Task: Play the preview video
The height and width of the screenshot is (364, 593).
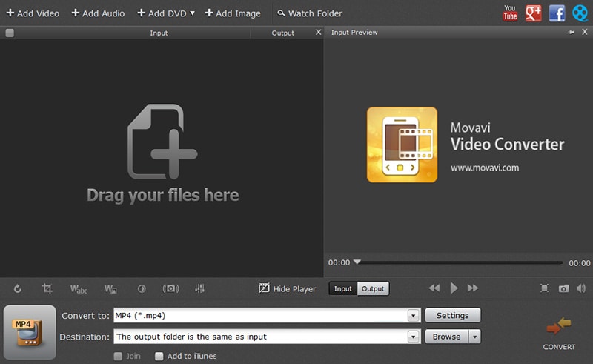Action: pyautogui.click(x=454, y=288)
